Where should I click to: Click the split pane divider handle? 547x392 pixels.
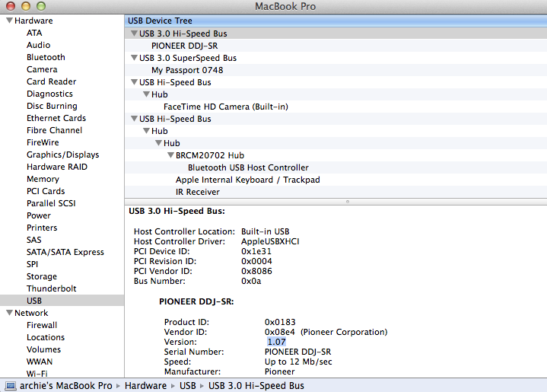tap(348, 202)
